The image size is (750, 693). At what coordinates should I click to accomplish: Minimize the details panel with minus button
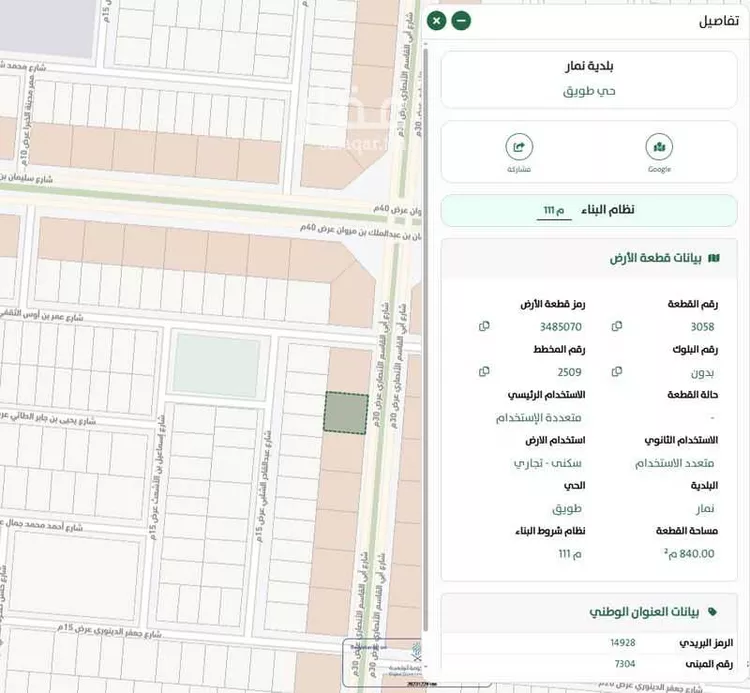[x=461, y=21]
